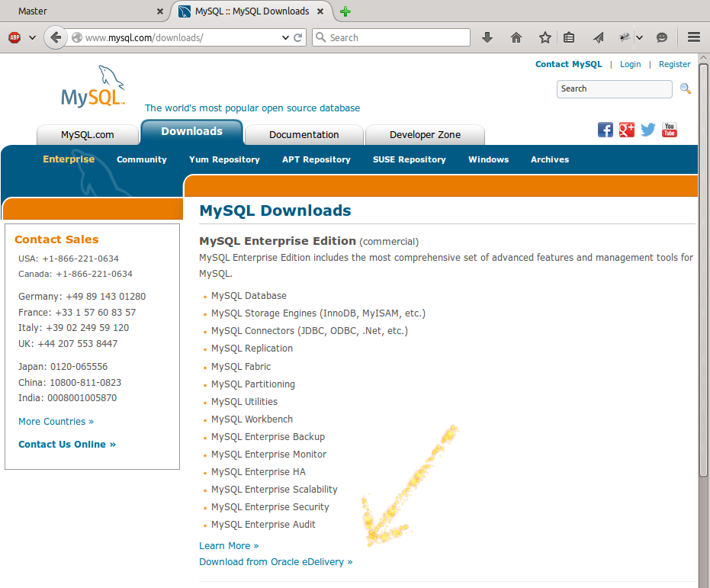This screenshot has height=588, width=710.
Task: Click the Germany phone number line
Action: pyautogui.click(x=82, y=297)
